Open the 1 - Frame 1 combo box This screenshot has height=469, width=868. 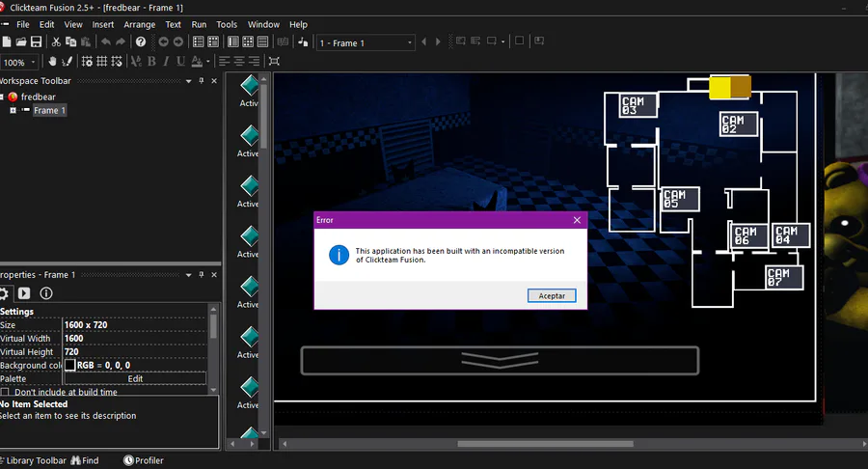[x=366, y=43]
